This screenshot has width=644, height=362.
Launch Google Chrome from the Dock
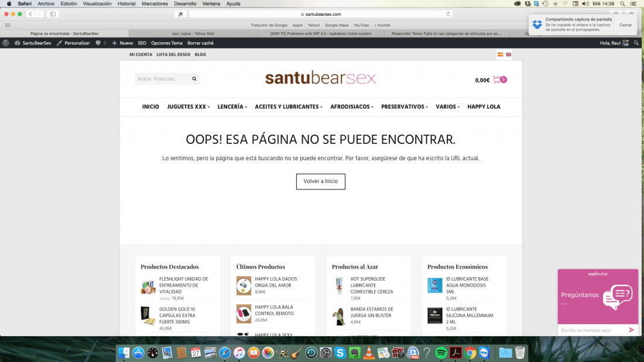click(470, 353)
